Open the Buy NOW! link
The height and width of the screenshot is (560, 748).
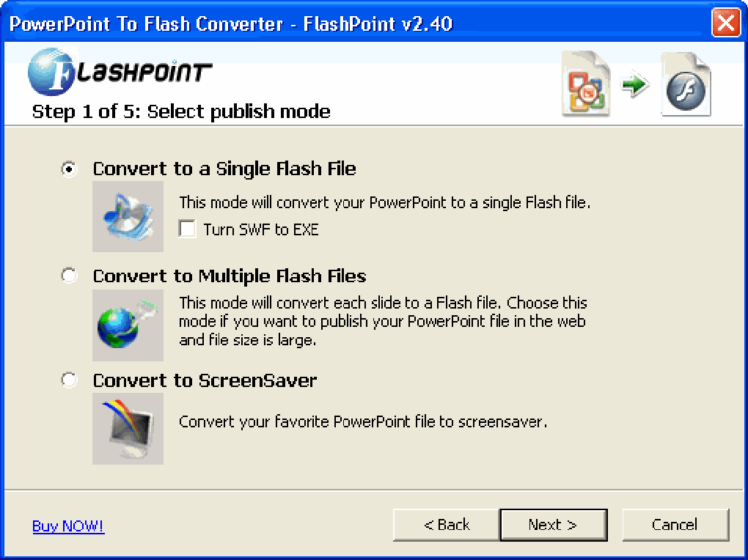68,526
